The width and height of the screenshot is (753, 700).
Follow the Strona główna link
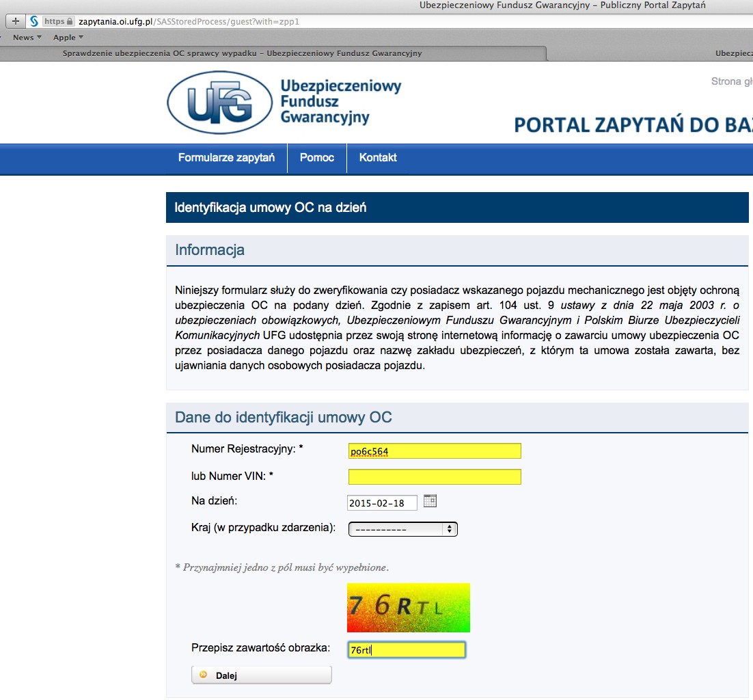point(731,81)
